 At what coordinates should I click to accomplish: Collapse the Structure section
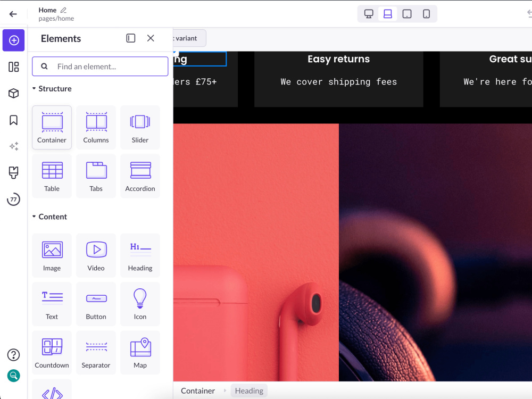(x=52, y=88)
